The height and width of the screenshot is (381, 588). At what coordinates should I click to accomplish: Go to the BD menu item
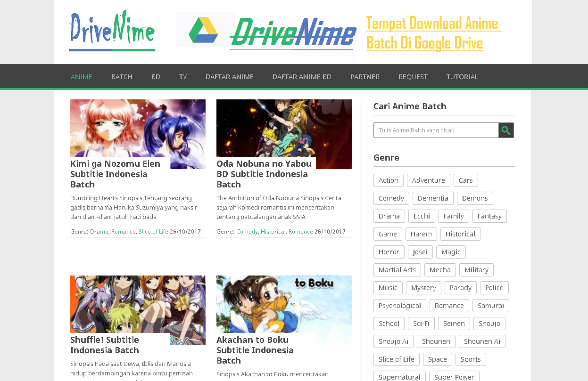[156, 77]
